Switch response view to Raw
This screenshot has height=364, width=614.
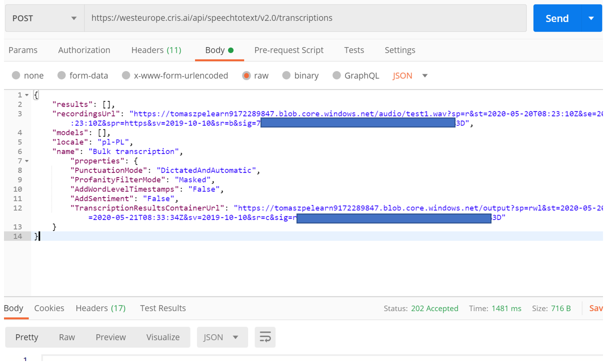[67, 337]
